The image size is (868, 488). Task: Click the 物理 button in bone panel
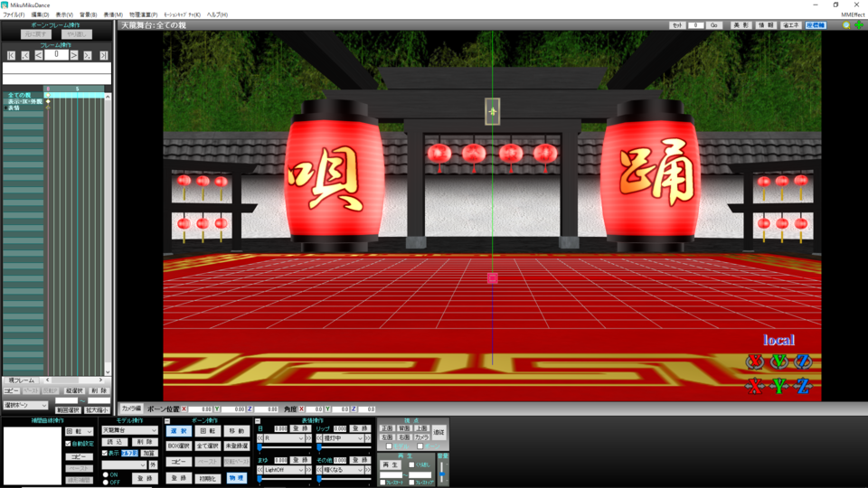point(235,478)
